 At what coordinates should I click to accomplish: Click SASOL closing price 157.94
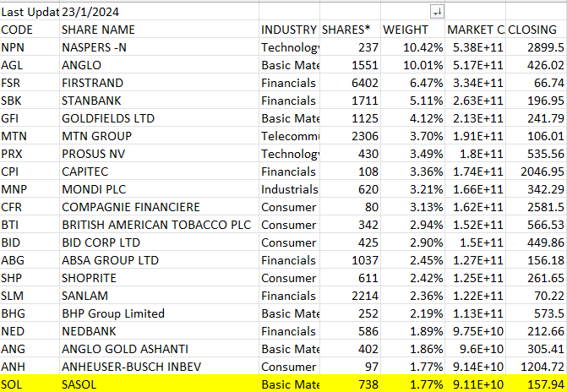pyautogui.click(x=537, y=384)
